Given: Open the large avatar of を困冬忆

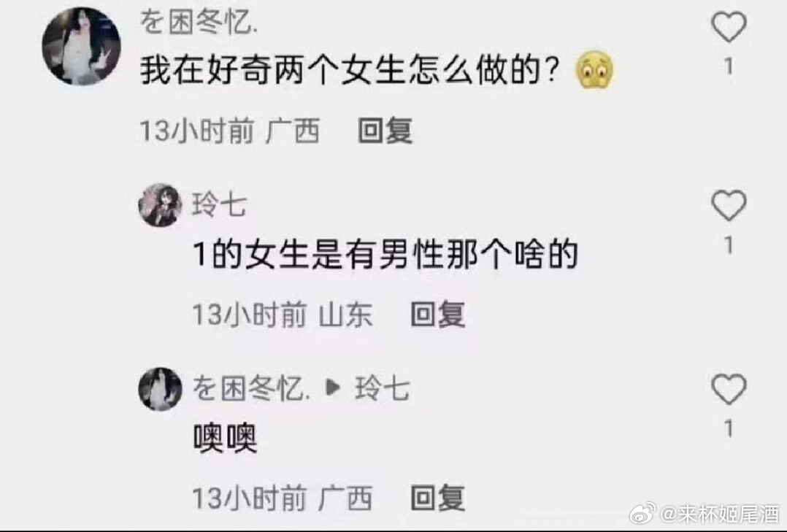Looking at the screenshot, I should [81, 46].
